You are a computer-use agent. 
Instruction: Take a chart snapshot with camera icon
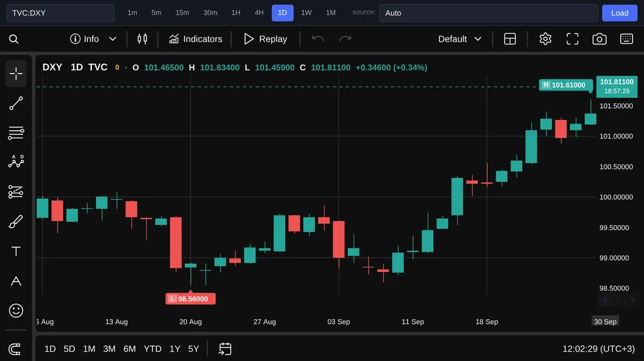point(599,39)
